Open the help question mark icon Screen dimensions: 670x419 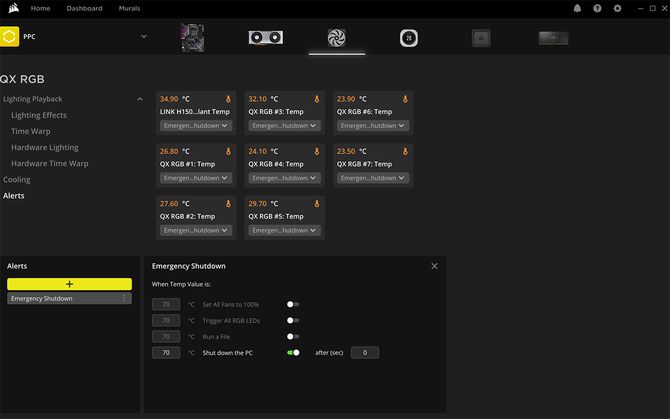[x=597, y=8]
